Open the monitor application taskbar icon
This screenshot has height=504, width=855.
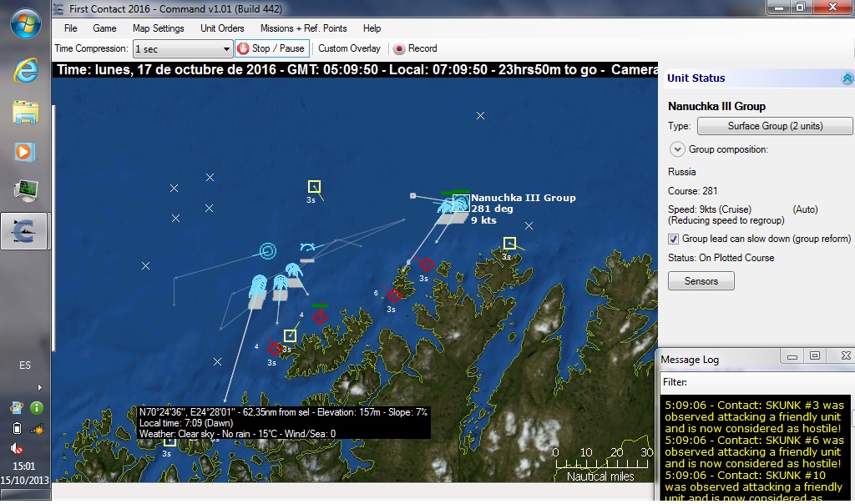(26, 190)
